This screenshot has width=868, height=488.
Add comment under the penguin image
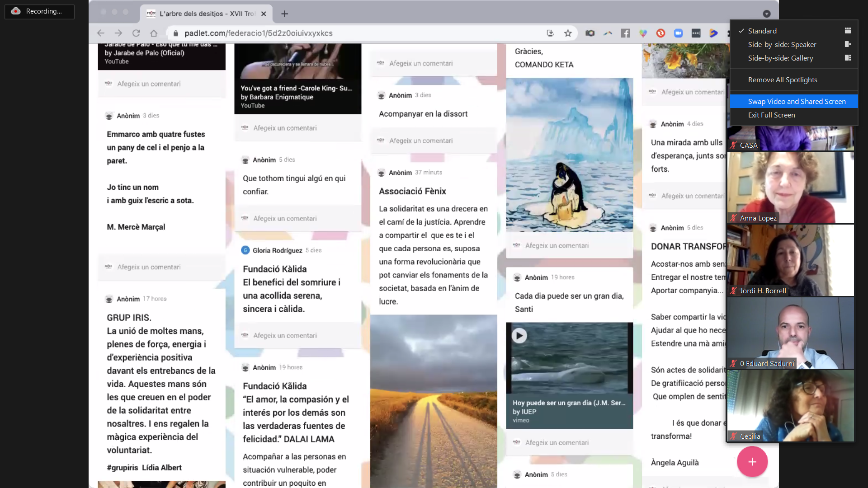point(569,245)
